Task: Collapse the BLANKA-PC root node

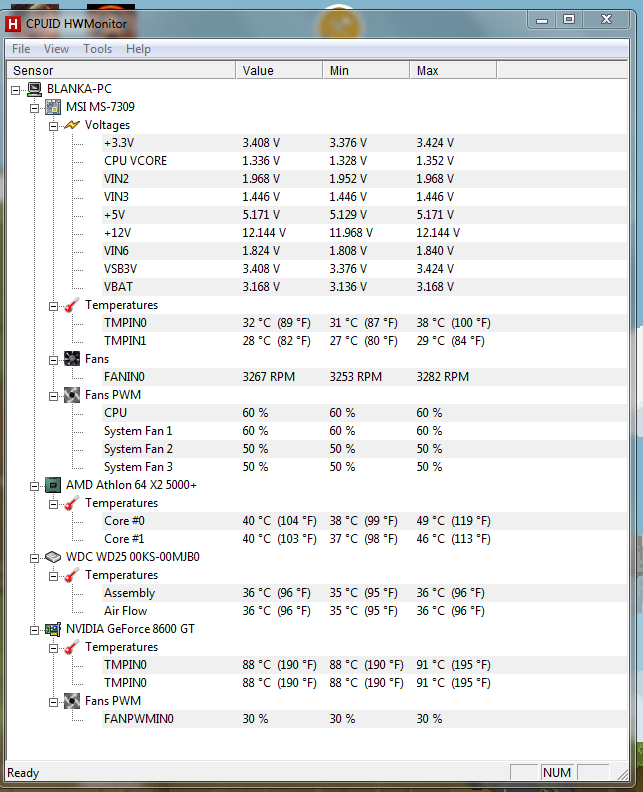Action: 16,89
